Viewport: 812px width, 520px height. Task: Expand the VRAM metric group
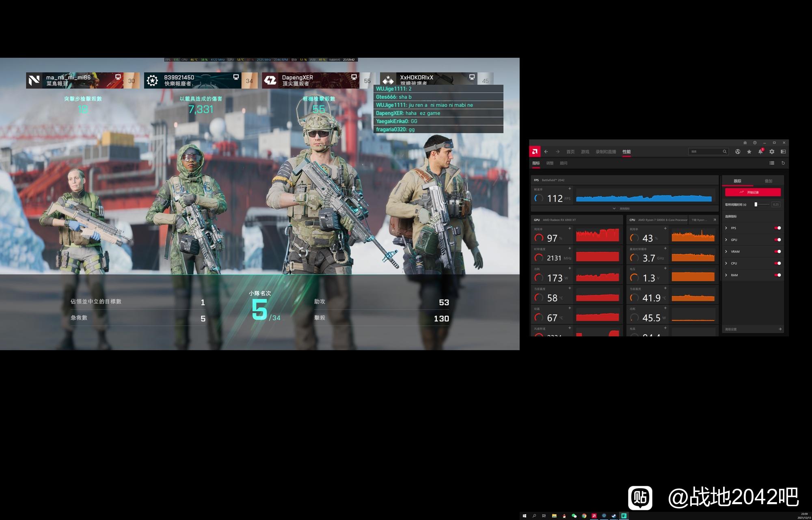tap(726, 251)
